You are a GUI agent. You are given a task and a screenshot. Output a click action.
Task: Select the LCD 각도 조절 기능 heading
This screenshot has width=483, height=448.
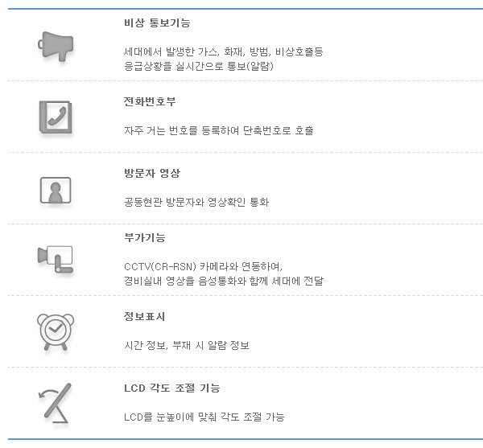tap(172, 388)
